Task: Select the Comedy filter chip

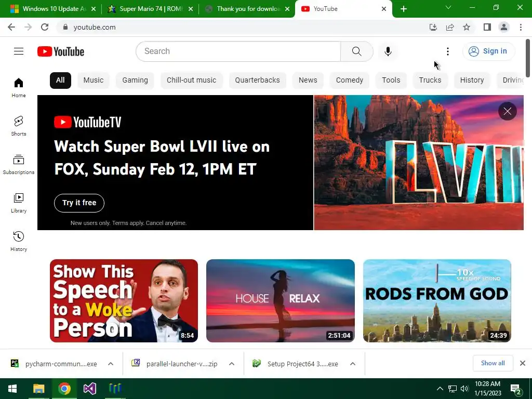Action: click(350, 81)
